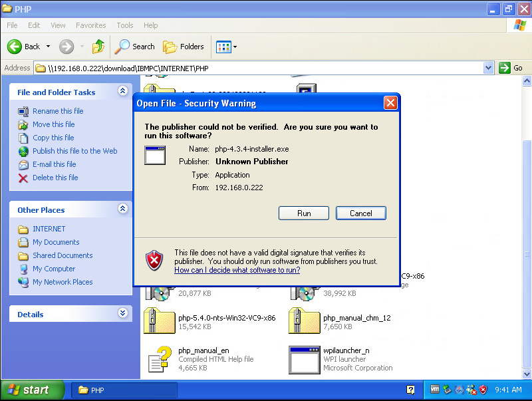
Task: Click How can I decide what software to run?
Action: (237, 270)
